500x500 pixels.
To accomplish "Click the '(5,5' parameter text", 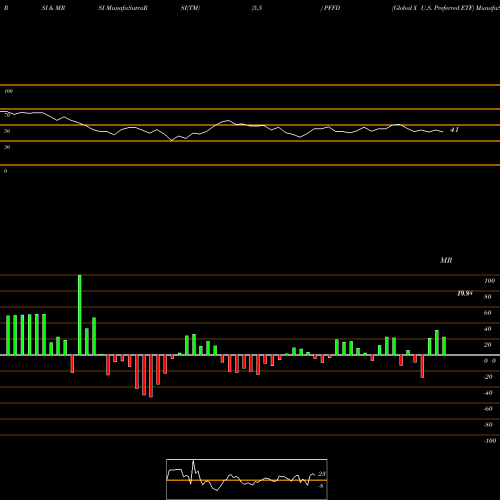I will (x=257, y=8).
